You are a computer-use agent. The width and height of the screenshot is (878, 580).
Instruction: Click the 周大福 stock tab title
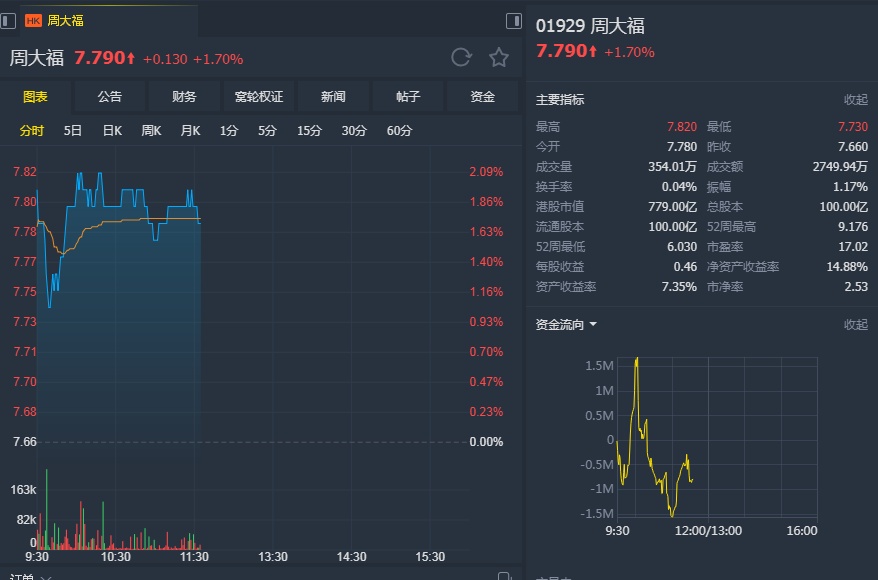click(66, 20)
